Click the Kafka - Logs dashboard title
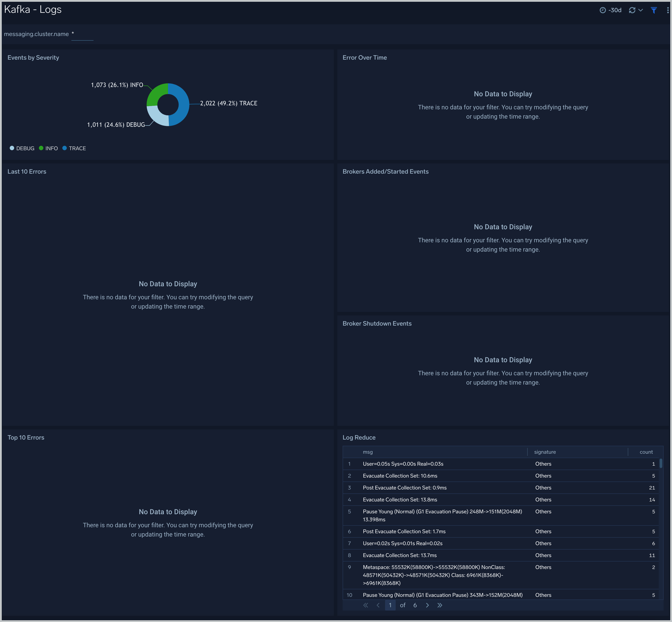Viewport: 672px width, 622px height. 33,9
